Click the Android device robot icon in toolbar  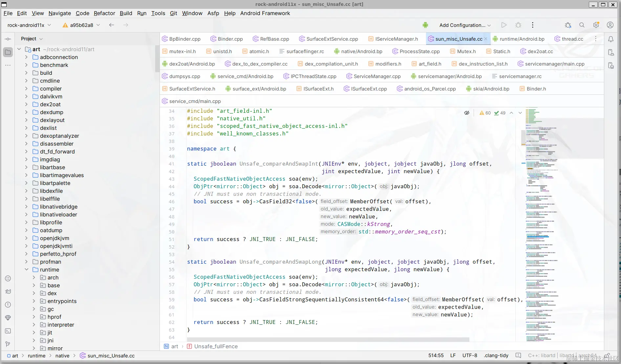425,25
